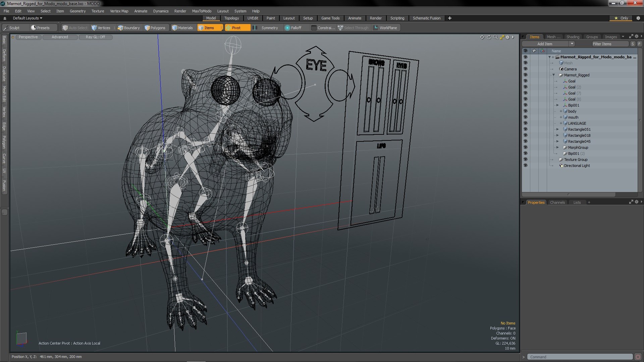Click the Ray GL Off display icon
The image size is (644, 362).
coord(95,37)
